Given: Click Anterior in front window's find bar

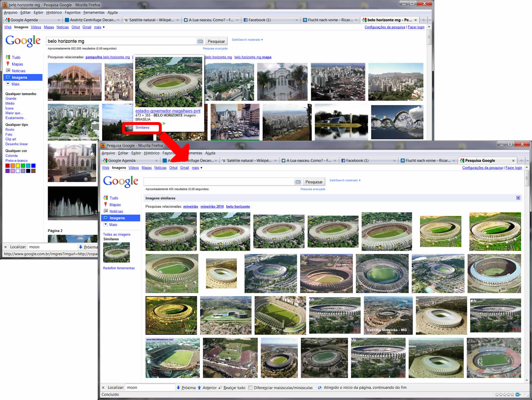Looking at the screenshot, I should click(x=207, y=388).
